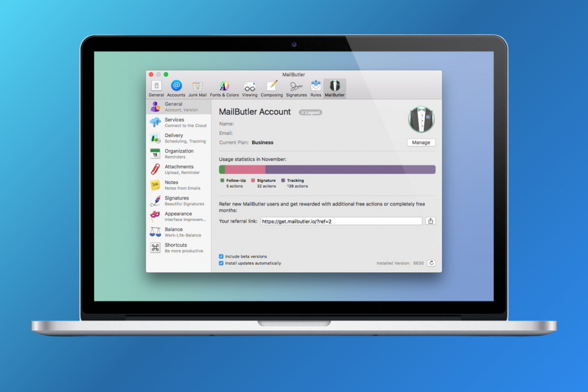
Task: Disable Include beta versions
Action: [x=220, y=257]
